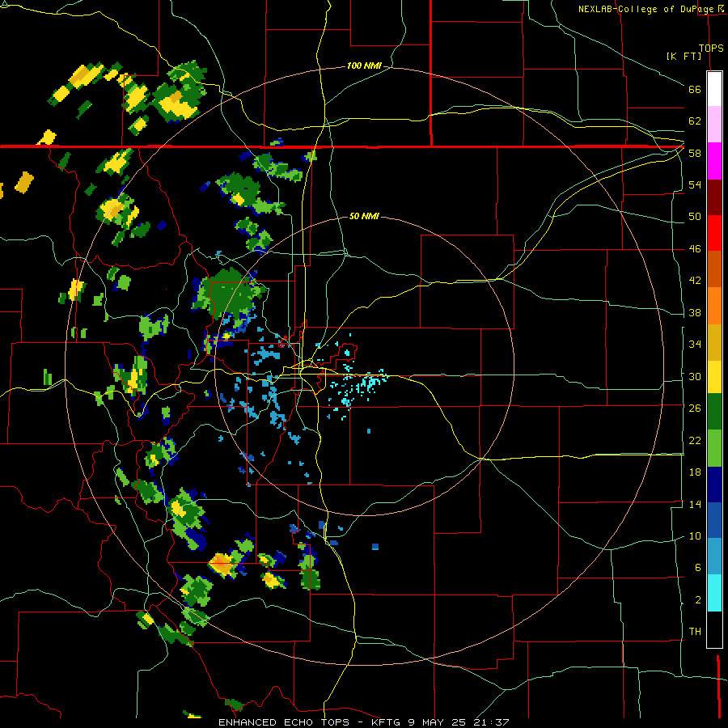
Task: Click the black TH swatch at legend bottom
Action: pos(714,629)
